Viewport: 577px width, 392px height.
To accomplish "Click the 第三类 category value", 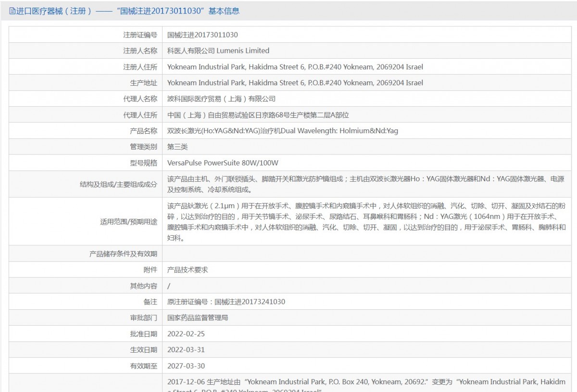I will pos(177,147).
